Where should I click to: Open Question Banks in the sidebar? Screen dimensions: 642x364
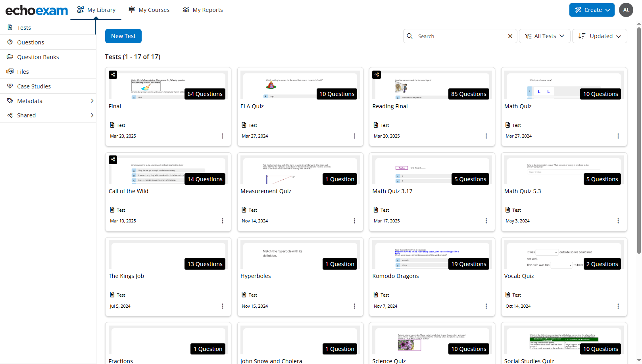[38, 57]
